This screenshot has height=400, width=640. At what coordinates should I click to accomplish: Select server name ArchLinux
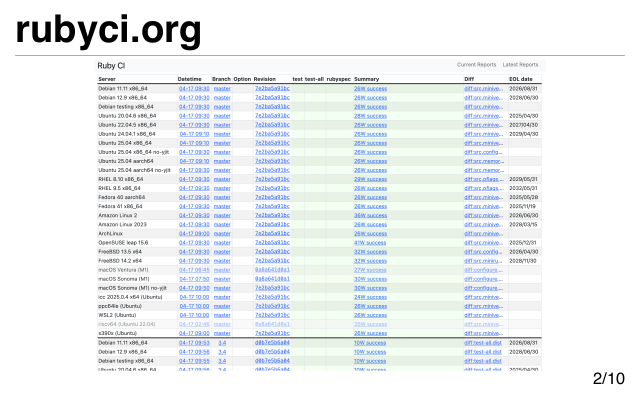[x=110, y=233]
